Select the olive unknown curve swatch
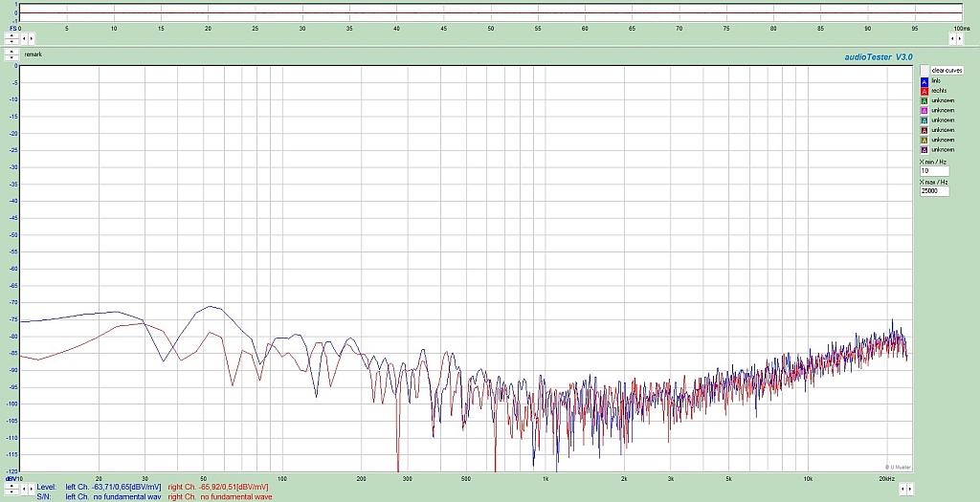This screenshot has width=980, height=502. [924, 140]
